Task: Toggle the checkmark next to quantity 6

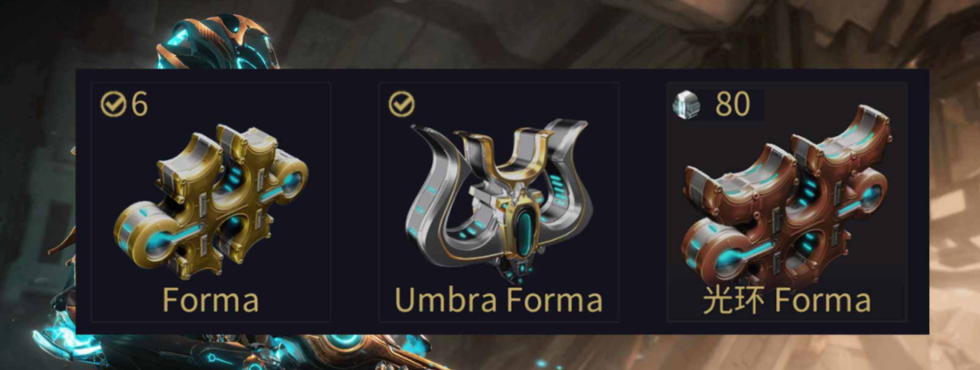Action: click(x=113, y=105)
